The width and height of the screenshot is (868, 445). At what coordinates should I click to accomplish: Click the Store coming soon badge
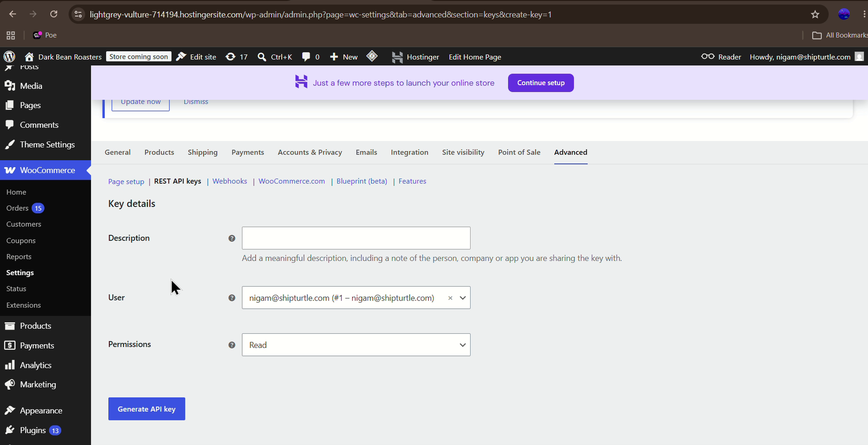[x=139, y=56]
